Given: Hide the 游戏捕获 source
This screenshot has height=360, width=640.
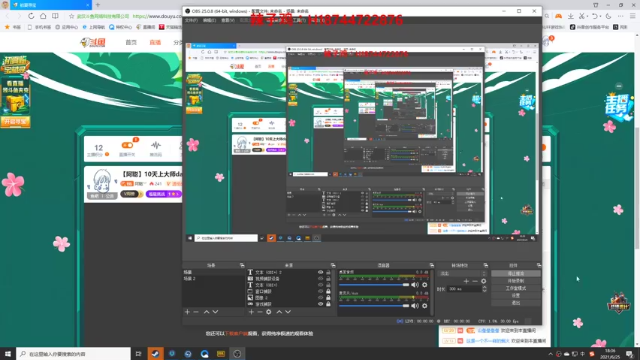Looking at the screenshot, I should point(320,304).
